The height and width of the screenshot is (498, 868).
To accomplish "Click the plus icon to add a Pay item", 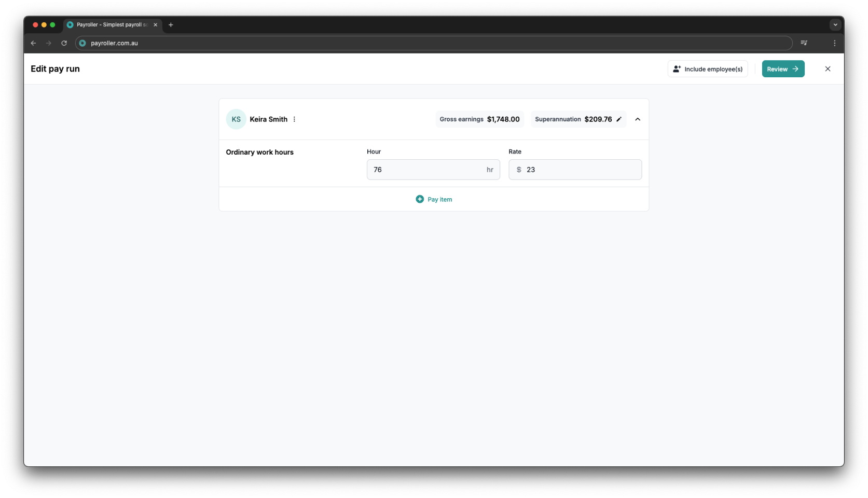I will pyautogui.click(x=420, y=199).
